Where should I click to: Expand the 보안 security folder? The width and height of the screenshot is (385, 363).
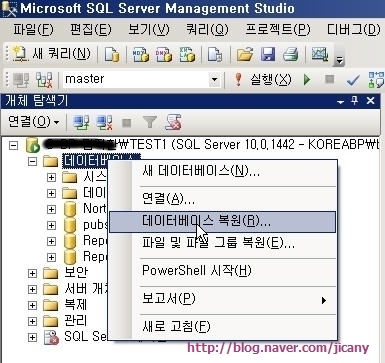point(32,273)
